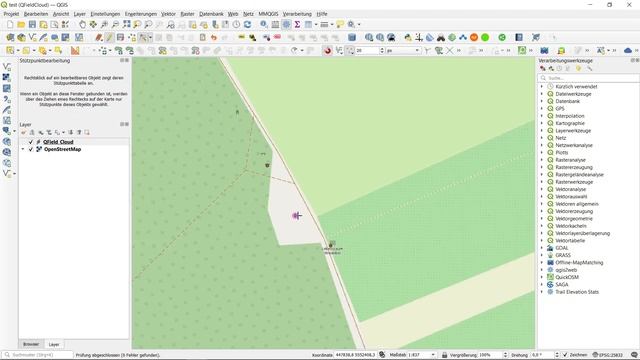The width and height of the screenshot is (640, 360).
Task: Refresh the map canvas with the blue arrows icon
Action: pos(247,25)
